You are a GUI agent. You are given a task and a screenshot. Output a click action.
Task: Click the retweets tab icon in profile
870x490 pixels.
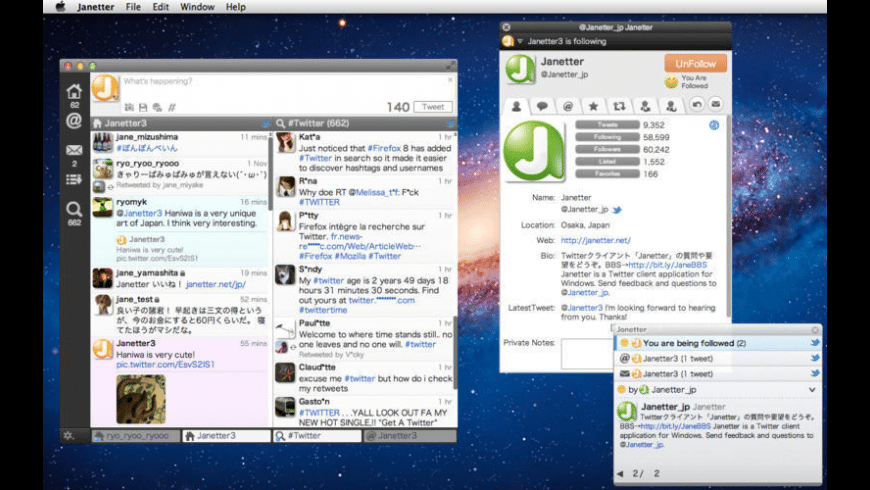(618, 105)
